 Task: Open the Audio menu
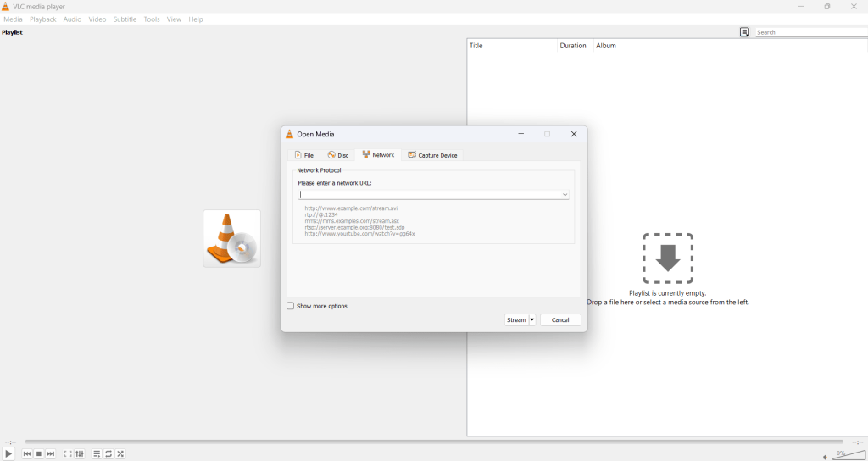[72, 19]
